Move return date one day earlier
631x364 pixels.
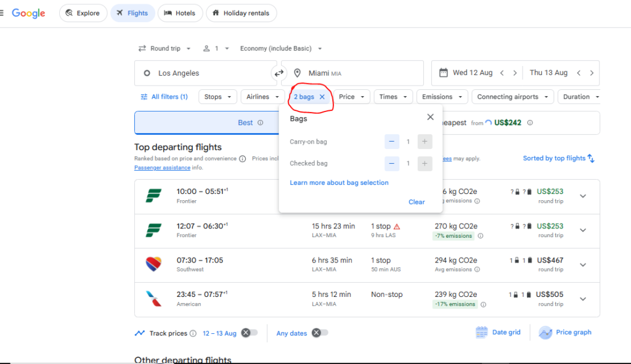[579, 73]
